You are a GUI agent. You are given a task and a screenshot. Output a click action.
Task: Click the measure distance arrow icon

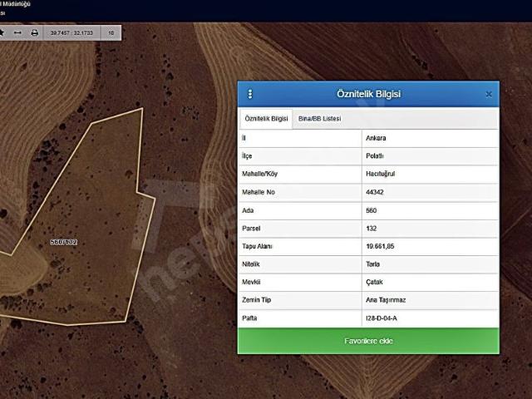[x=17, y=33]
